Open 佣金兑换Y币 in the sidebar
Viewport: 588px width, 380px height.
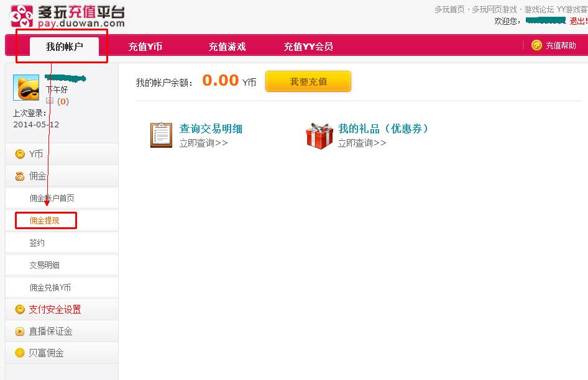(x=50, y=287)
